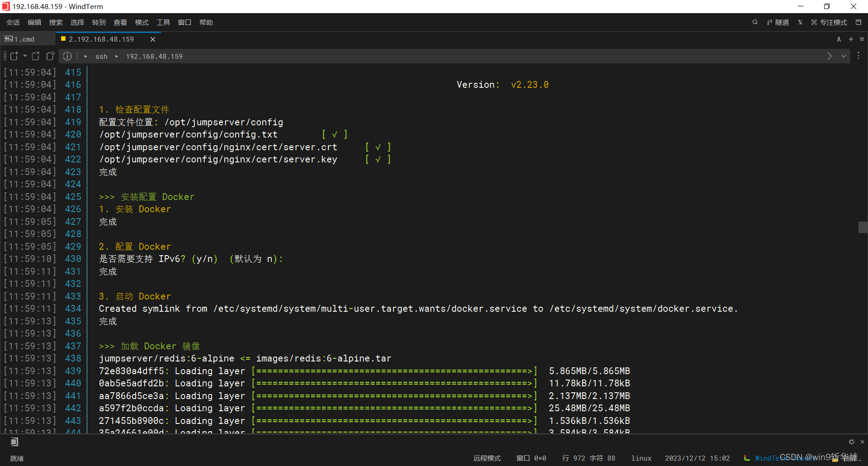868x466 pixels.
Task: Open the 搜索 menu
Action: (x=56, y=23)
